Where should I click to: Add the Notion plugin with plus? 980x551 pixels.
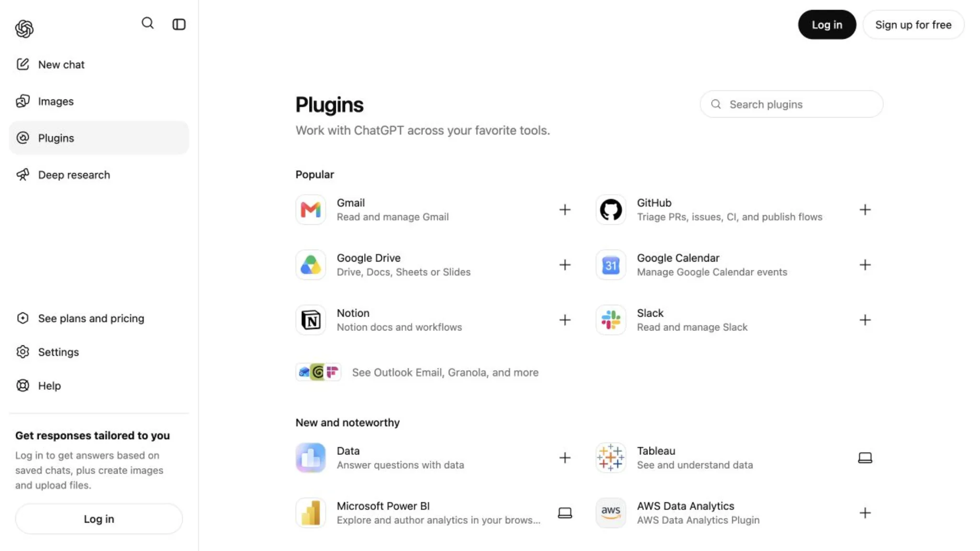(565, 320)
